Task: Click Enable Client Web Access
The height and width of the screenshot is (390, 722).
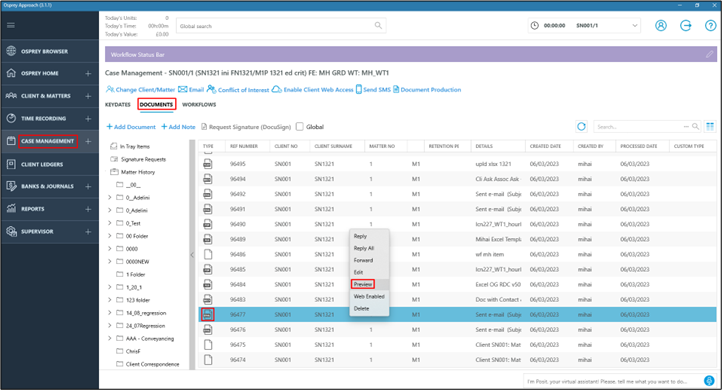Action: 313,89
